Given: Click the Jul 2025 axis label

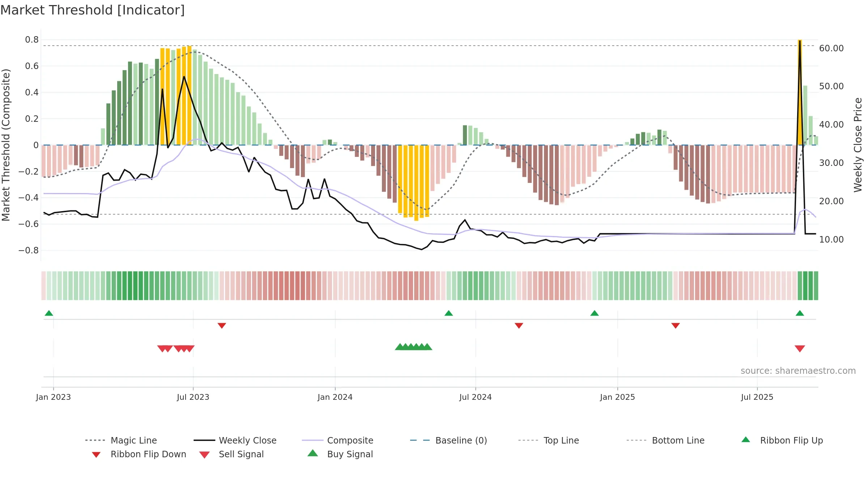Looking at the screenshot, I should pos(757,397).
